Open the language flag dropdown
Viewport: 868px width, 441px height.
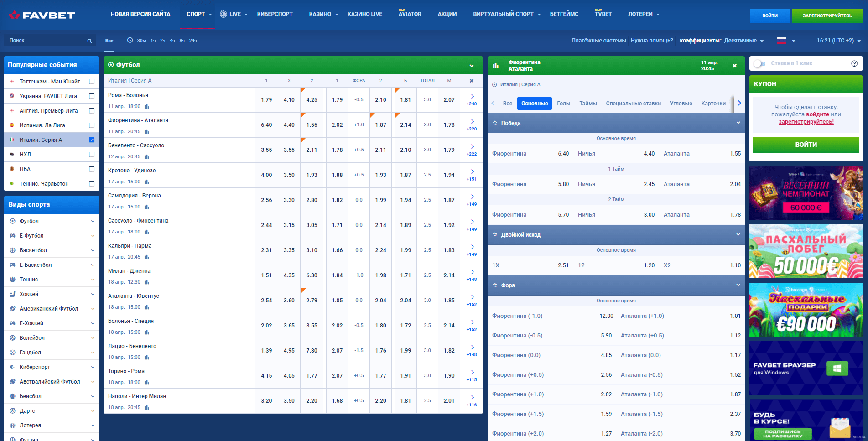point(786,41)
